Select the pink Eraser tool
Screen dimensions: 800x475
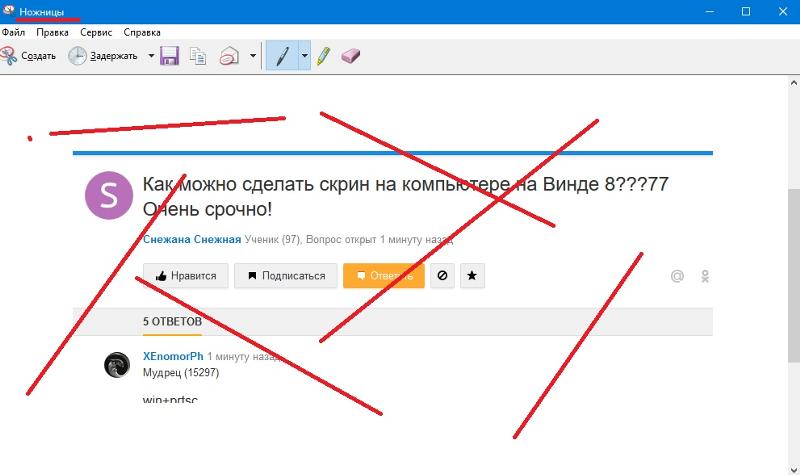(351, 56)
